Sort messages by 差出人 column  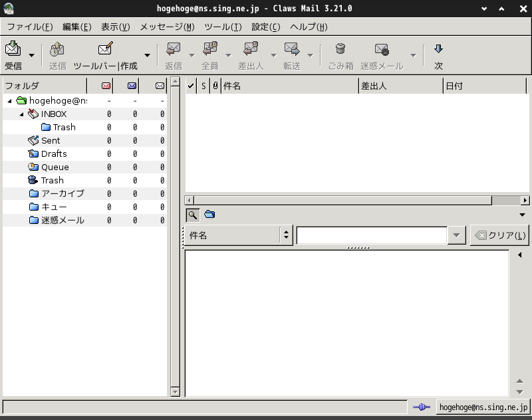[x=401, y=86]
